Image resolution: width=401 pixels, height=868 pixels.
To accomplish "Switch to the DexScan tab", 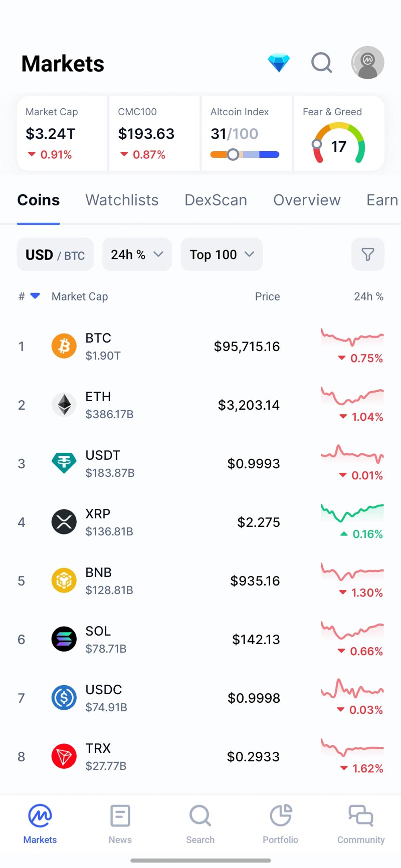I will click(x=216, y=200).
